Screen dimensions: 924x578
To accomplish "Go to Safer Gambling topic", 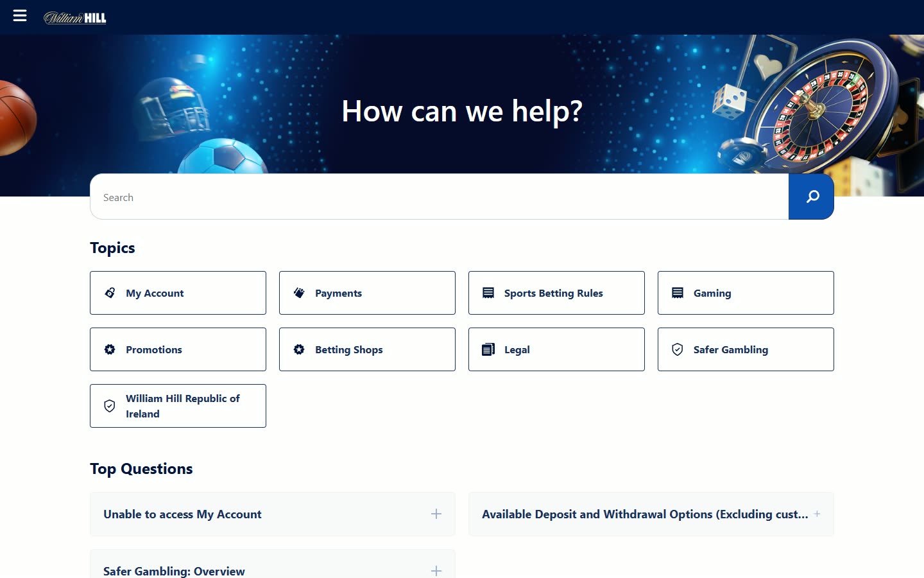I will pos(746,349).
